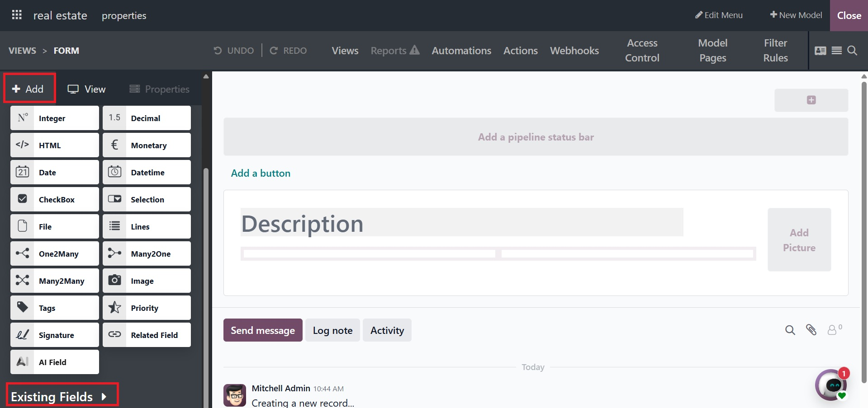This screenshot has height=408, width=868.
Task: Click the search view icon in top bar
Action: (852, 51)
